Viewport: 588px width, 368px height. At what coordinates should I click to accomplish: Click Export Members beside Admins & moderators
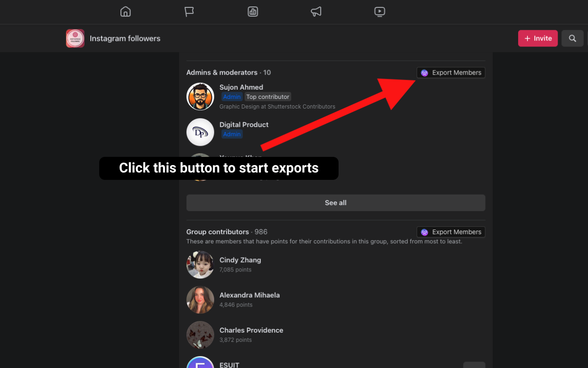pyautogui.click(x=451, y=72)
